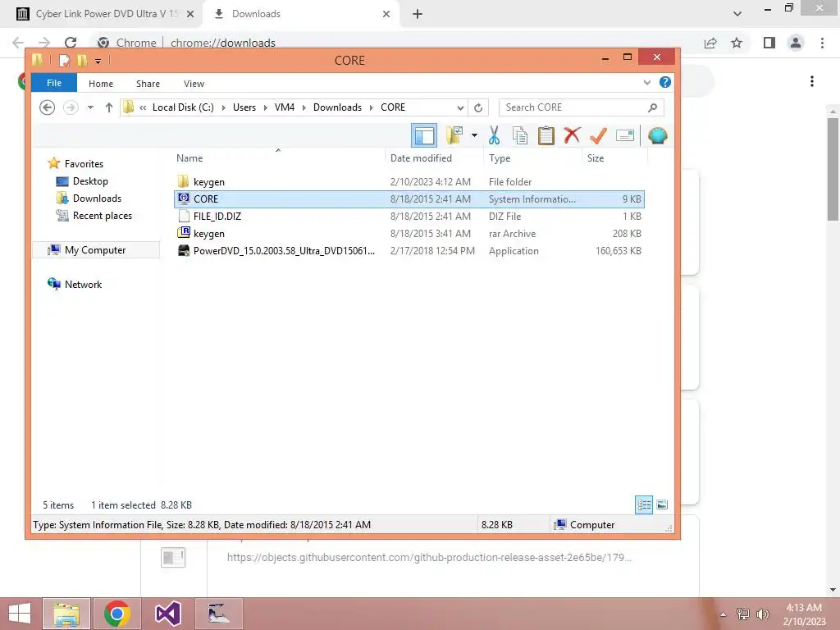The image size is (840, 630).
Task: Go up one folder level arrow
Action: tap(109, 107)
